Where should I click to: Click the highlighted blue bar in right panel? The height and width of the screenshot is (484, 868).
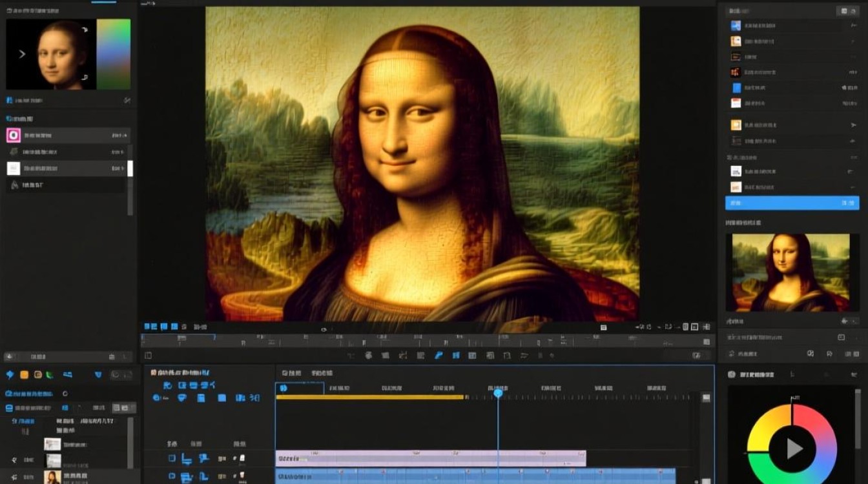tap(792, 203)
